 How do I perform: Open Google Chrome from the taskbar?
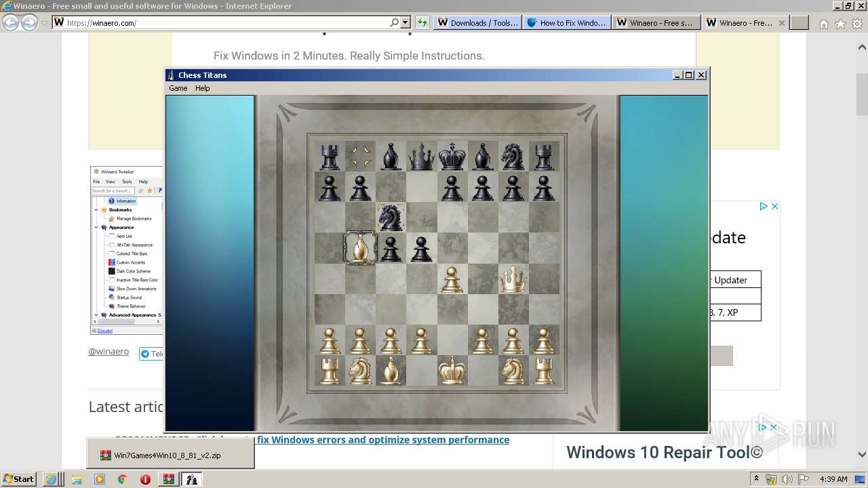(x=122, y=479)
